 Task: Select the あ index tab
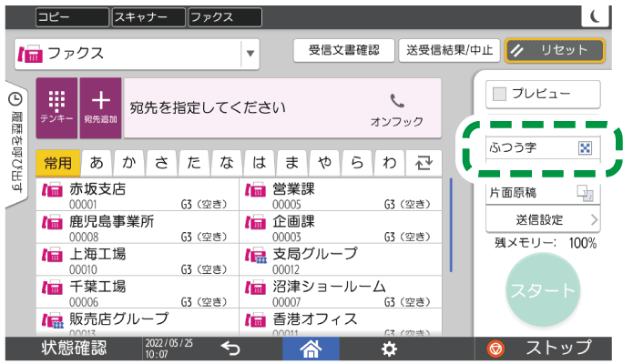97,163
